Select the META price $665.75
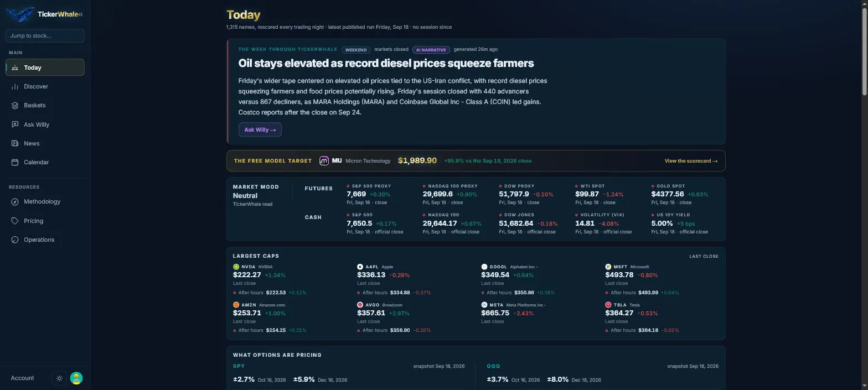The image size is (868, 390). tap(495, 313)
